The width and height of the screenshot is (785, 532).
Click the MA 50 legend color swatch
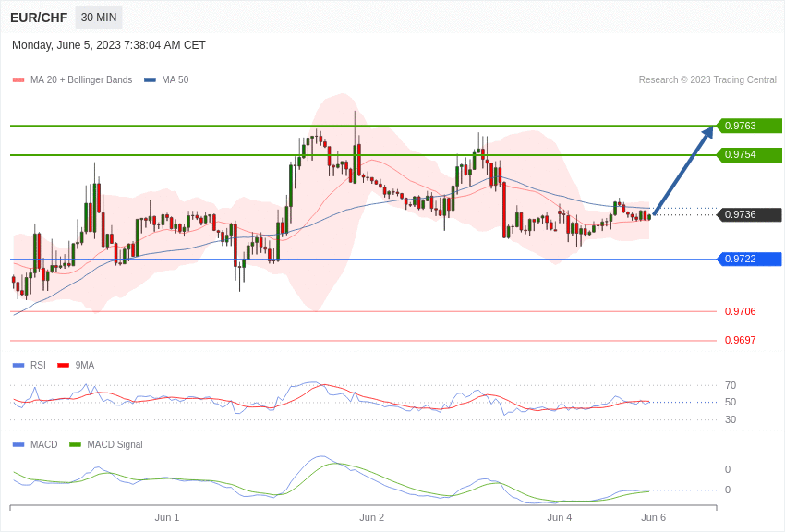[150, 80]
